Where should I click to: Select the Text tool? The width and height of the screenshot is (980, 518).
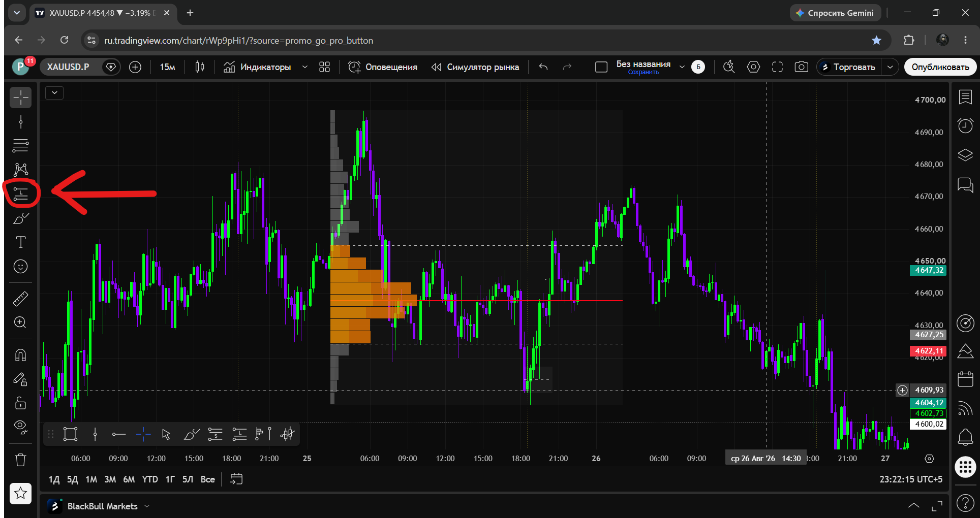[x=21, y=242]
